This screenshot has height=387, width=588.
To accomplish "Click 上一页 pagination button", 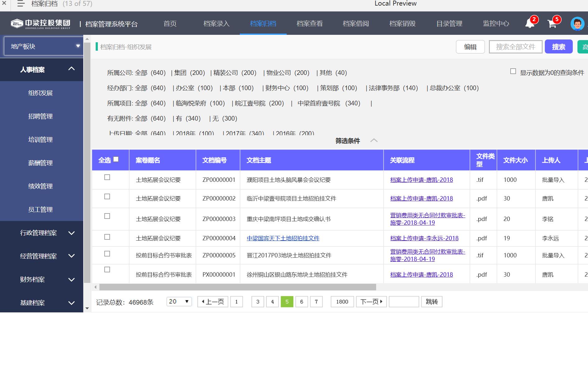I will pyautogui.click(x=213, y=302).
